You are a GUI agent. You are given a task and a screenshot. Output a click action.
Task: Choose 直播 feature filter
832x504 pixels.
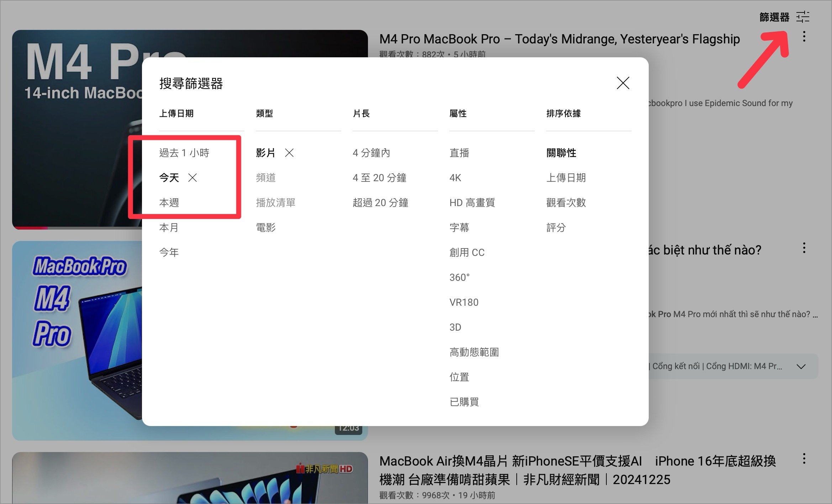coord(459,153)
